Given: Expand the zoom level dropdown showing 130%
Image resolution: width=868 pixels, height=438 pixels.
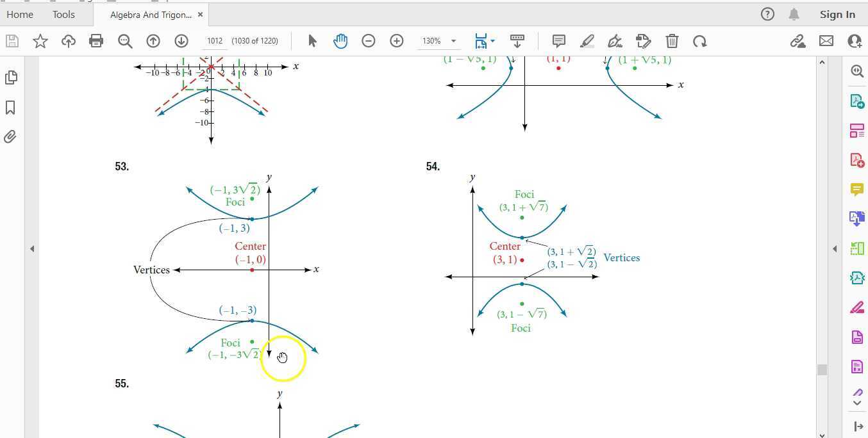Looking at the screenshot, I should pyautogui.click(x=455, y=40).
